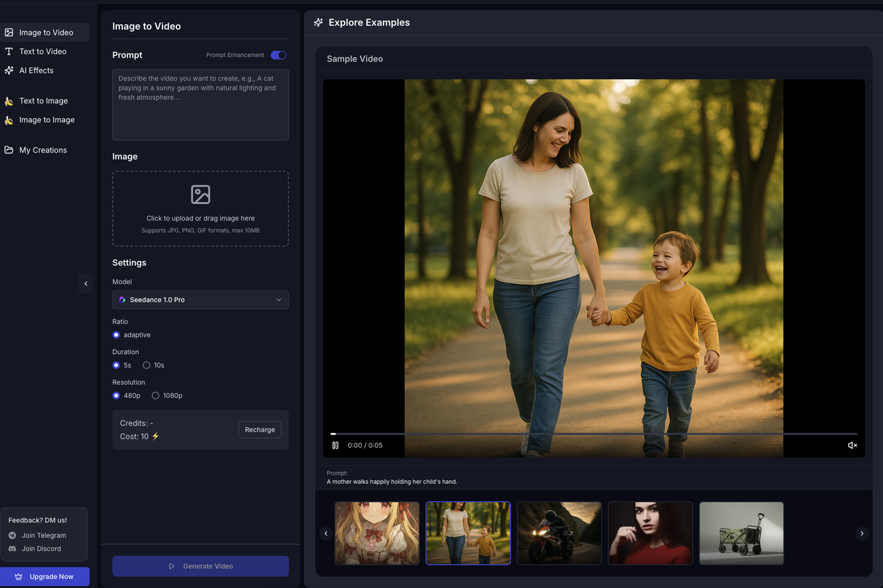The width and height of the screenshot is (883, 588).
Task: Click the video progress bar
Action: point(593,434)
